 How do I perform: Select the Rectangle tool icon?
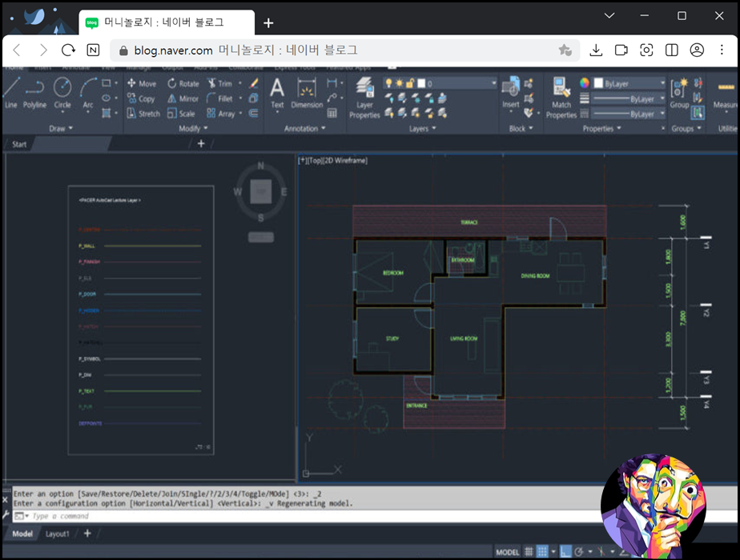point(107,83)
